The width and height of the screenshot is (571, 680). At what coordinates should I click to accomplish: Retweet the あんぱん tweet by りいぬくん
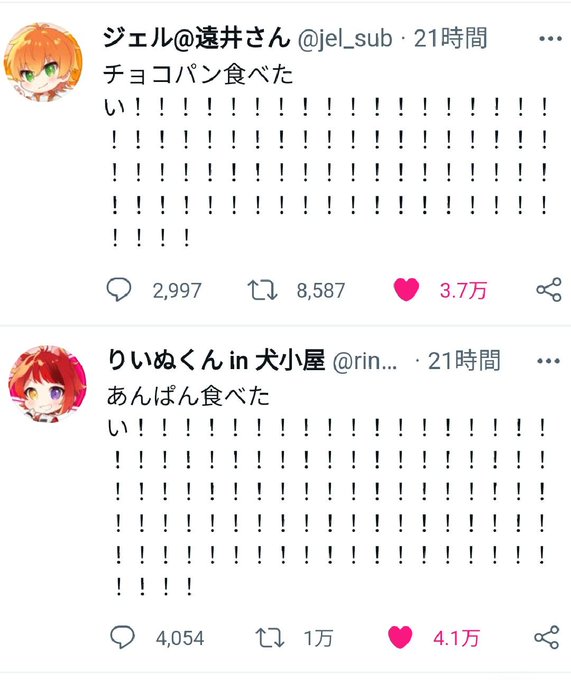click(269, 638)
